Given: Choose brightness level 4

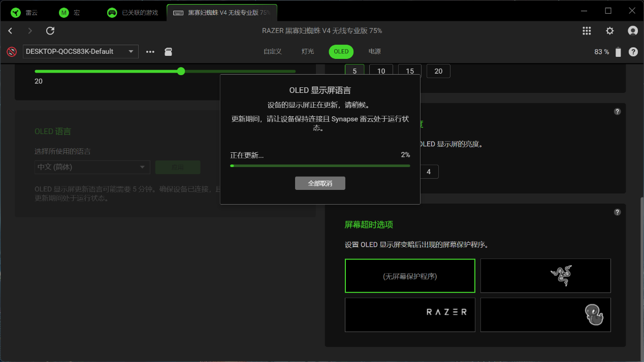Looking at the screenshot, I should pyautogui.click(x=429, y=172).
